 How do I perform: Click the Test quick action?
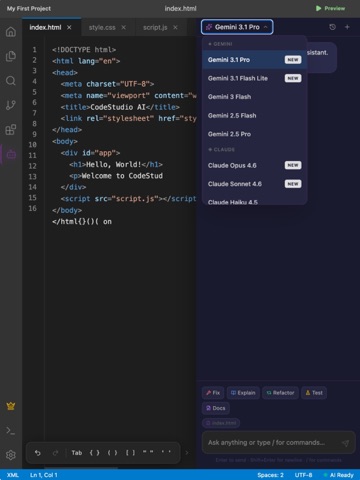[x=314, y=393]
